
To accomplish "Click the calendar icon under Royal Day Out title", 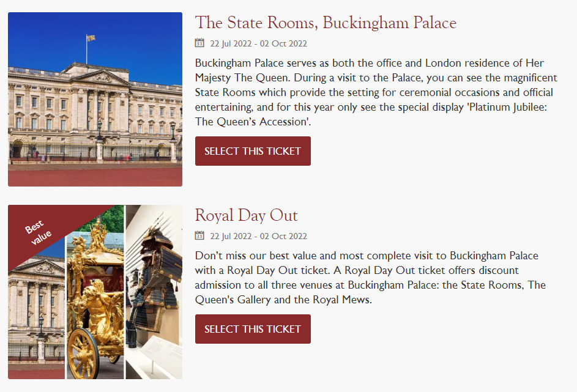I will point(199,235).
